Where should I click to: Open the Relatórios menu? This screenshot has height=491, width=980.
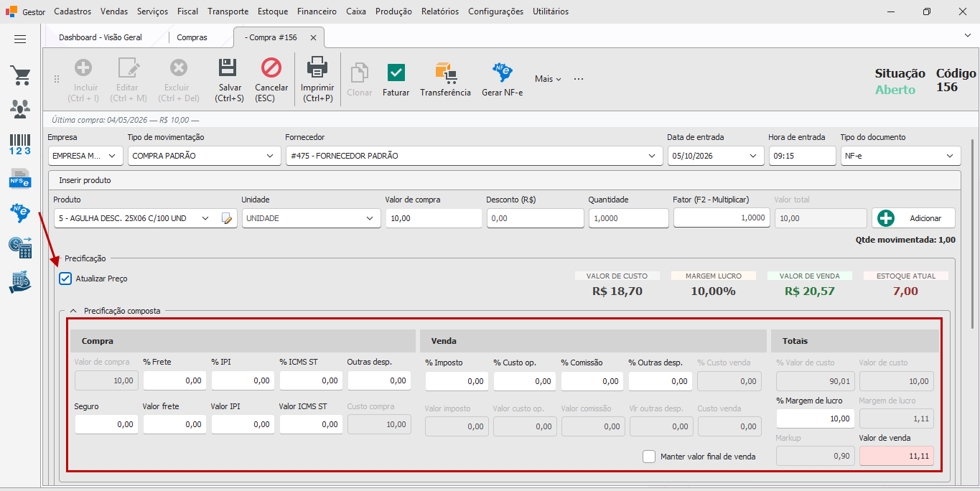(x=440, y=11)
